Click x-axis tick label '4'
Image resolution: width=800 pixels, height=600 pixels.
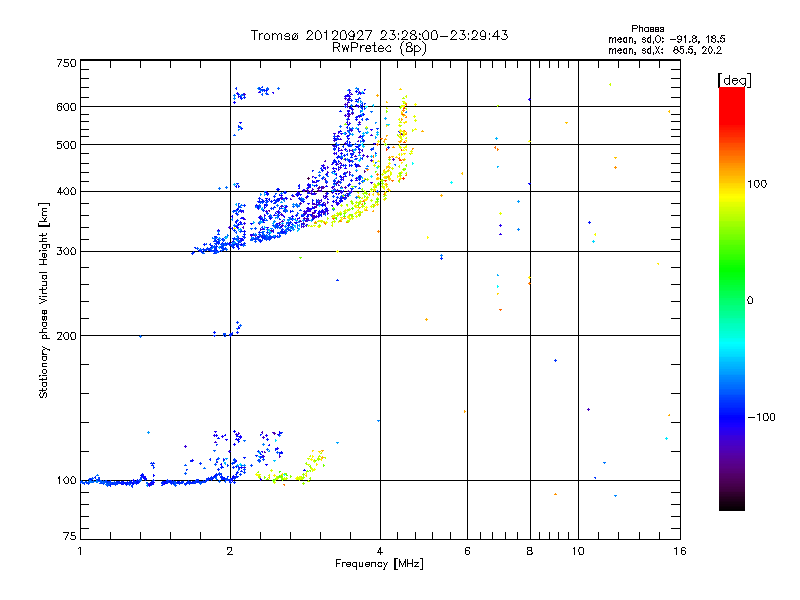coord(380,551)
